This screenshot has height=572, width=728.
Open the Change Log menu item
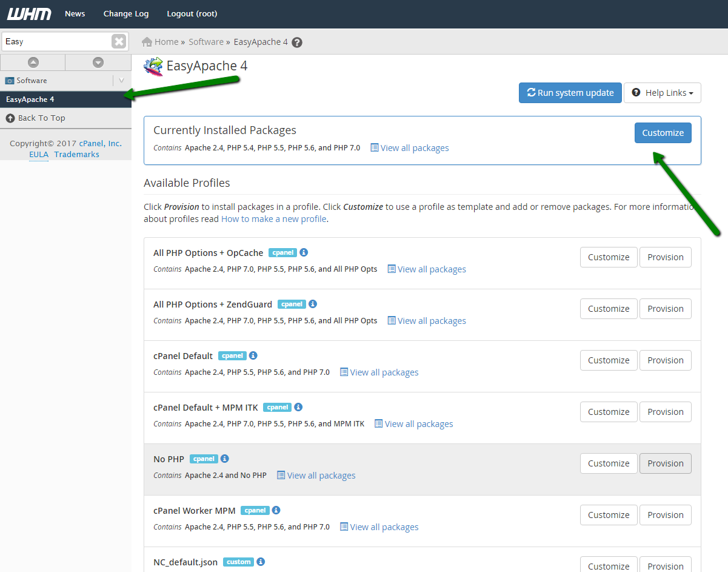coord(125,14)
